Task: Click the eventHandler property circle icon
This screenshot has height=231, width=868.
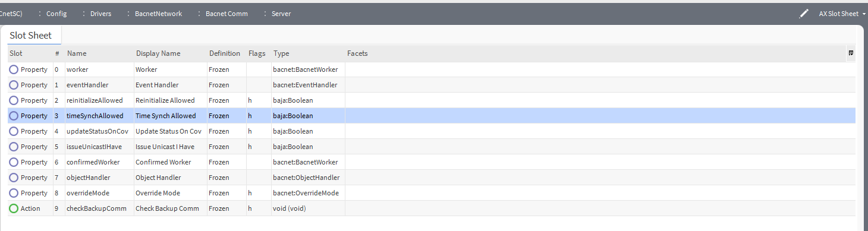Action: pos(14,85)
